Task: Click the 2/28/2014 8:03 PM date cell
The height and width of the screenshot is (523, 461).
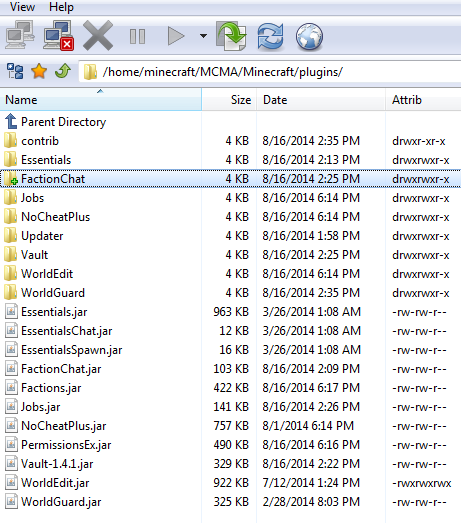Action: pos(311,502)
